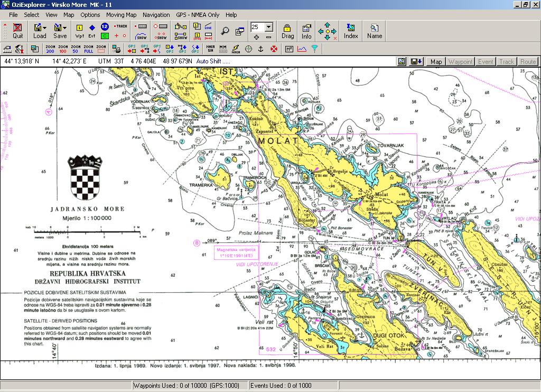Viewport: 541px width, 392px height.
Task: Pan the map down with green arrow
Action: tap(327, 38)
